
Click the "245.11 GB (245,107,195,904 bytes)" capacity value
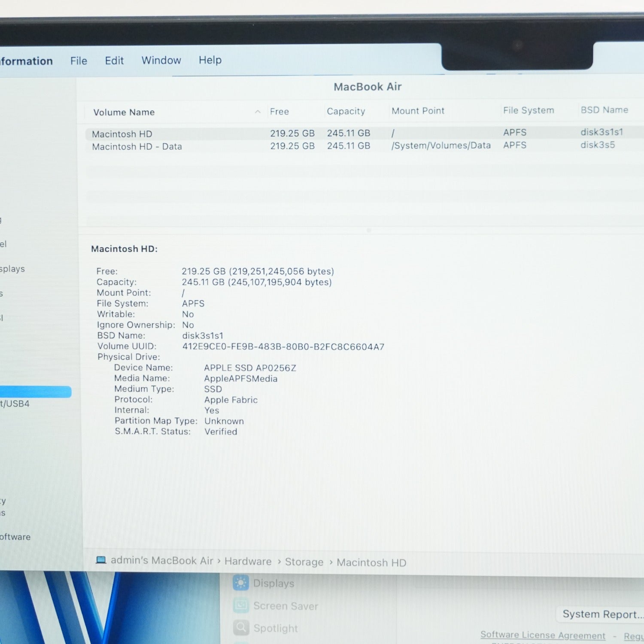(257, 282)
